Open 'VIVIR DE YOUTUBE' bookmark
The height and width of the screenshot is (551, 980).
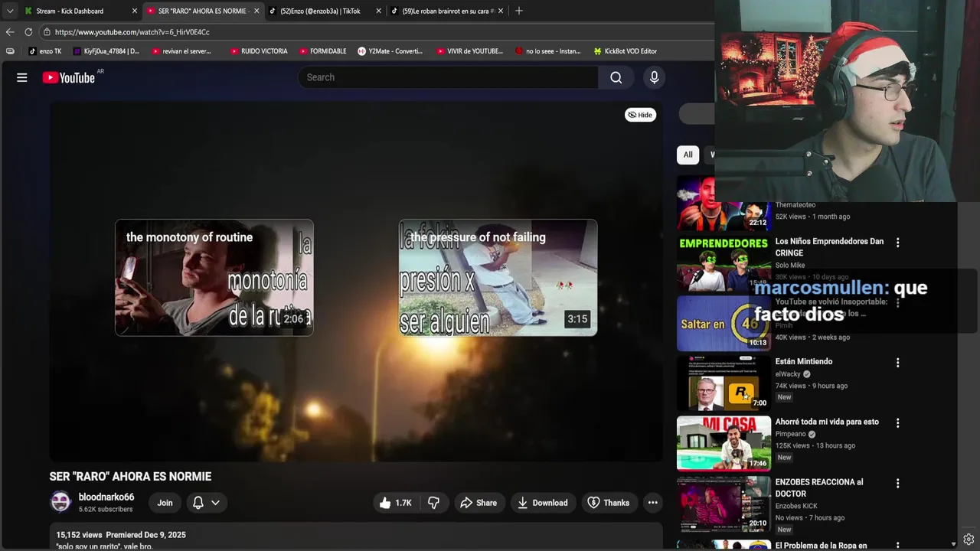coord(470,51)
